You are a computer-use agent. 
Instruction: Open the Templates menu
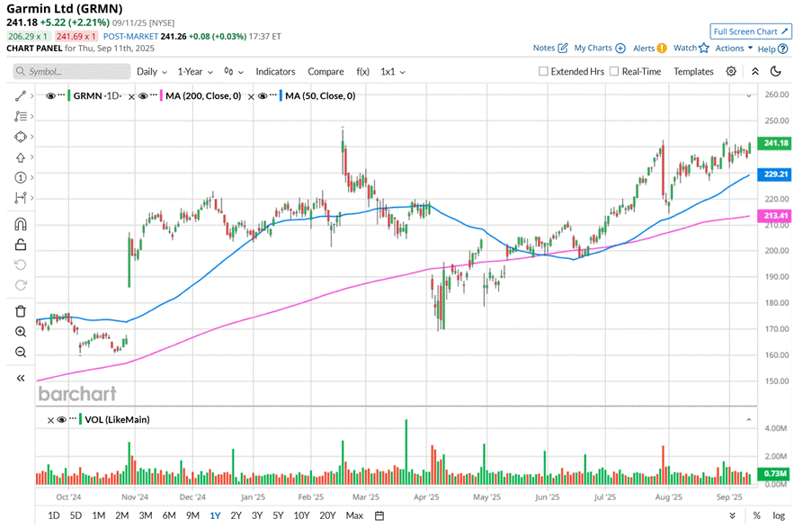[x=693, y=71]
